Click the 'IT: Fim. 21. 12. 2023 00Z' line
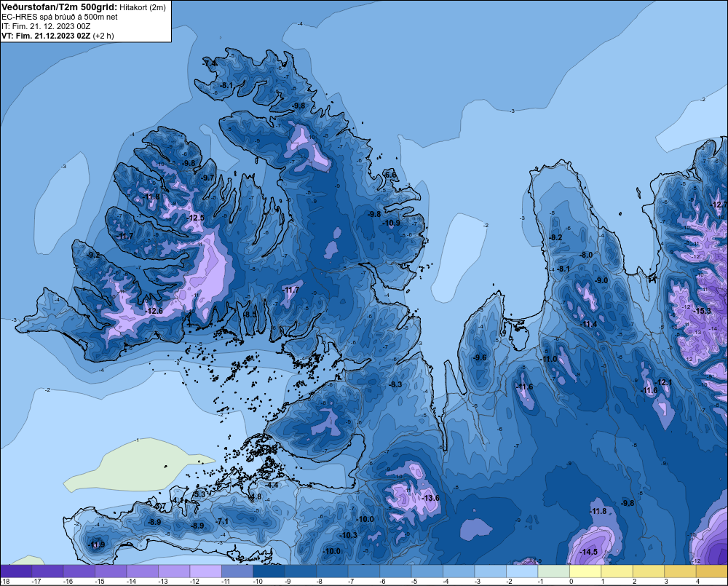728x586 pixels. tap(46, 26)
